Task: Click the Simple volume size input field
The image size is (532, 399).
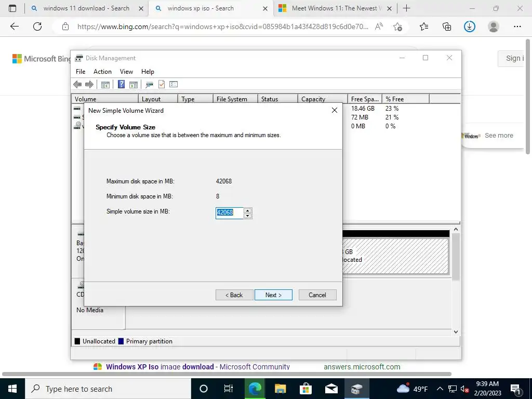Action: pos(229,212)
